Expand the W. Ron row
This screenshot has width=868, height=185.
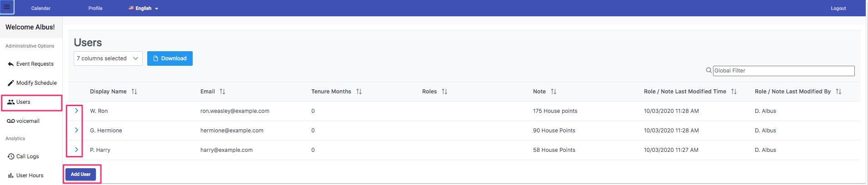coord(76,111)
